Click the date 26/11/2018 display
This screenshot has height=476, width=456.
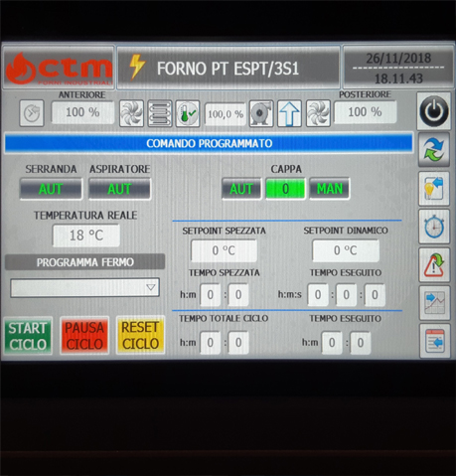coord(398,59)
